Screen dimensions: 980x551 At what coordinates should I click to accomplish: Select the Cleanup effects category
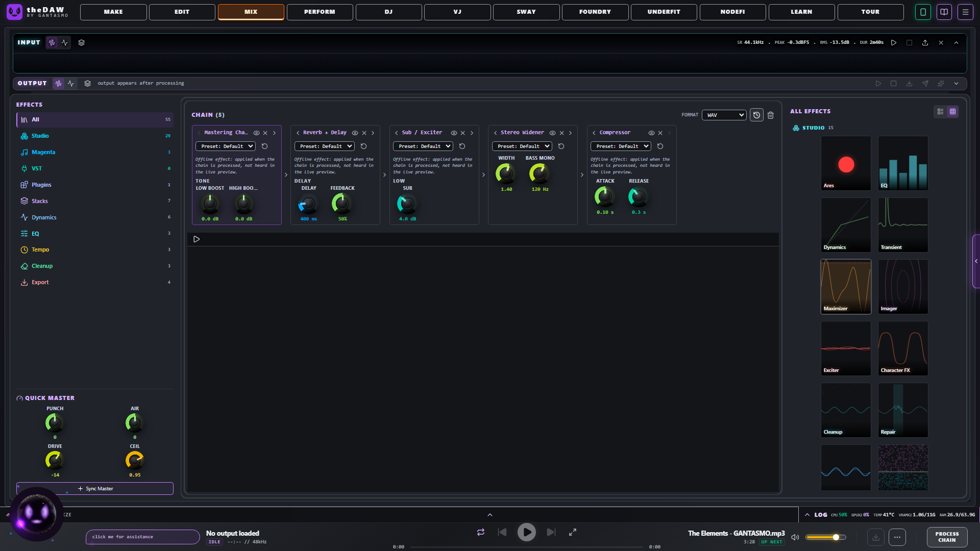(x=95, y=266)
